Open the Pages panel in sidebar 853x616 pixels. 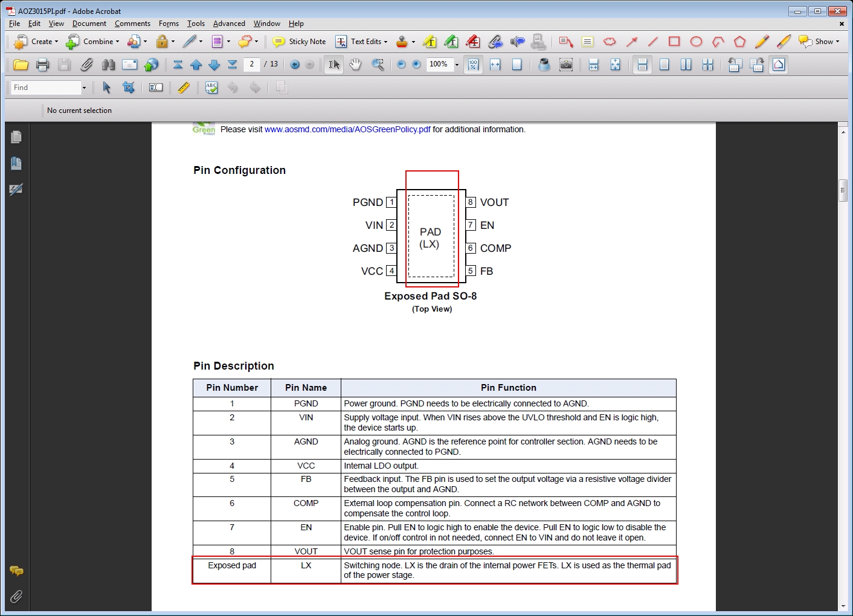pyautogui.click(x=16, y=137)
